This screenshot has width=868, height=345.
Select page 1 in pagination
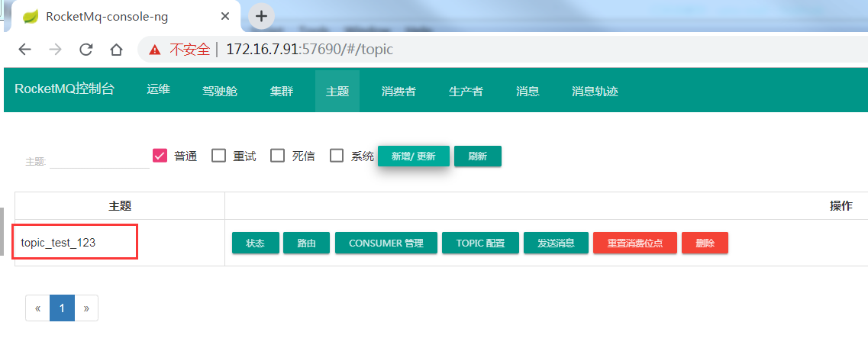point(62,308)
